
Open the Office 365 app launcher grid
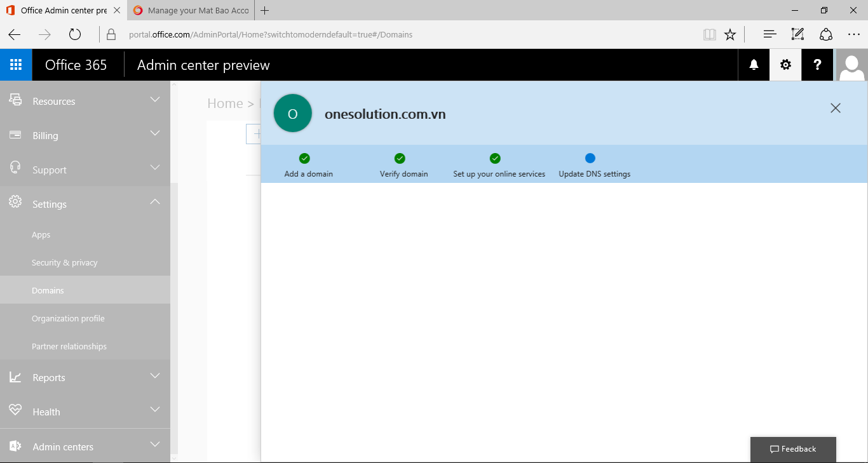click(x=16, y=65)
